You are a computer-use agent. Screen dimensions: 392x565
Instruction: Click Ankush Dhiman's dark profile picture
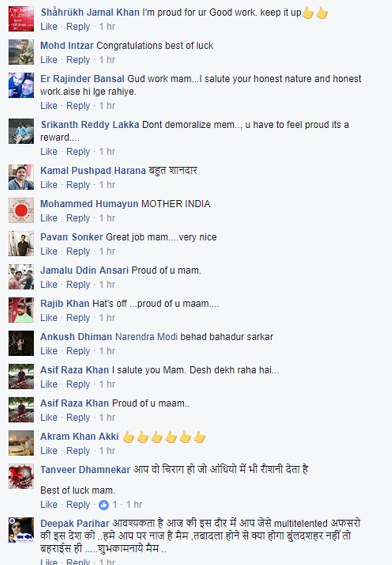click(21, 343)
